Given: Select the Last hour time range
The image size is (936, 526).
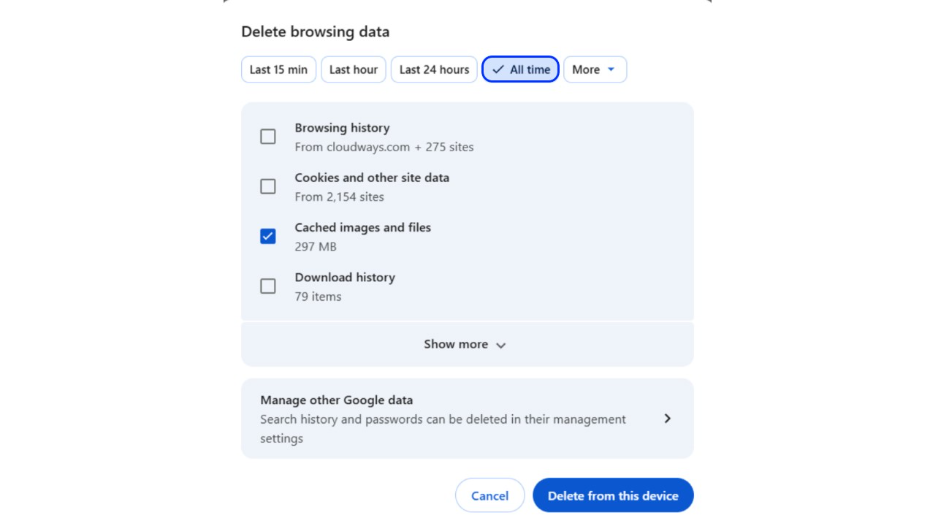Looking at the screenshot, I should point(353,70).
